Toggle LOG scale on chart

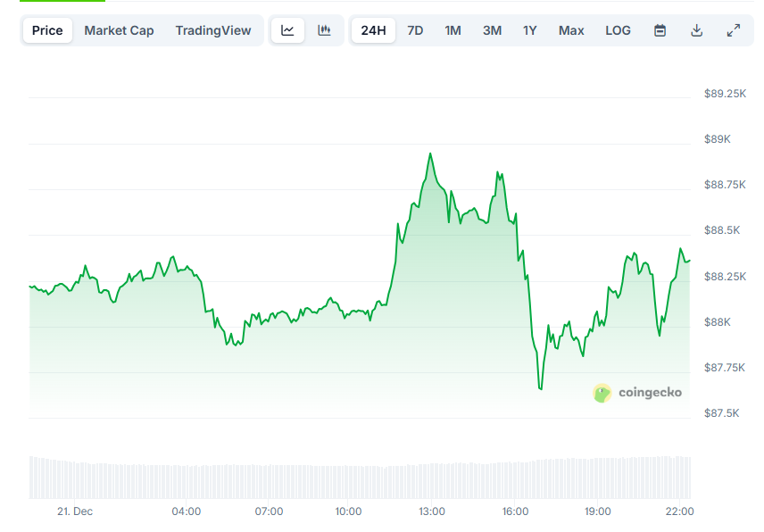click(618, 30)
